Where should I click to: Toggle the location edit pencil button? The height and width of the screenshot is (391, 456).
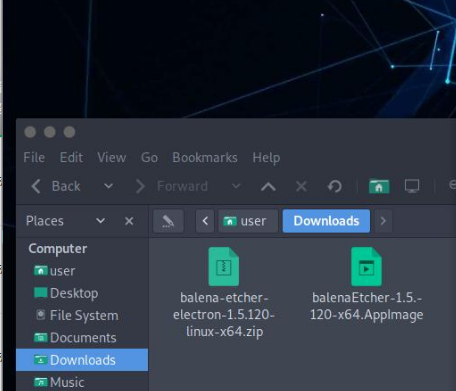click(168, 221)
